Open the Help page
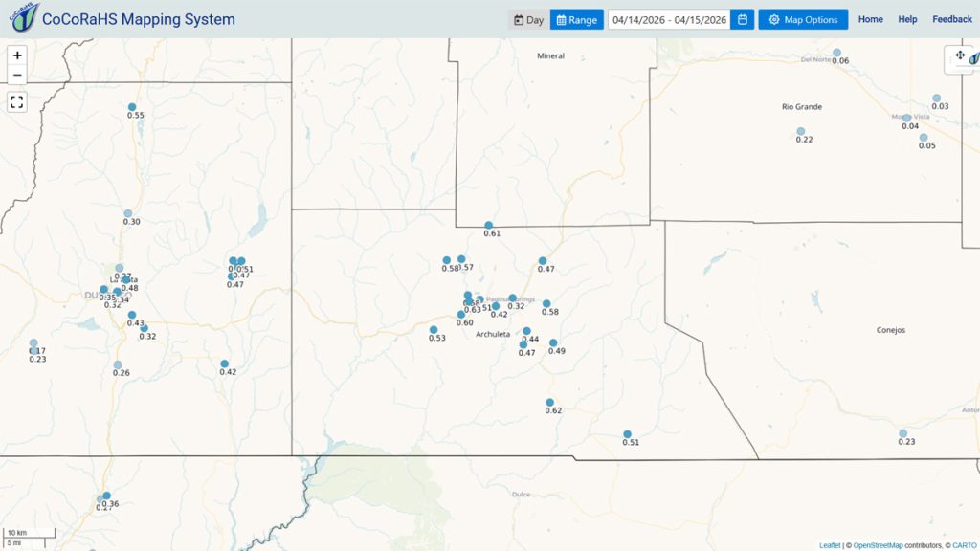 click(x=907, y=19)
